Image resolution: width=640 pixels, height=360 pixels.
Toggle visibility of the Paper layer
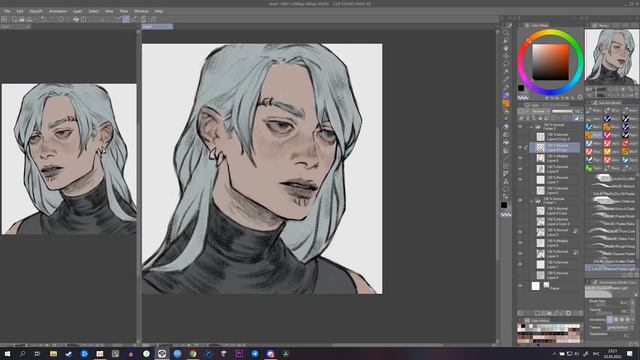click(x=520, y=286)
